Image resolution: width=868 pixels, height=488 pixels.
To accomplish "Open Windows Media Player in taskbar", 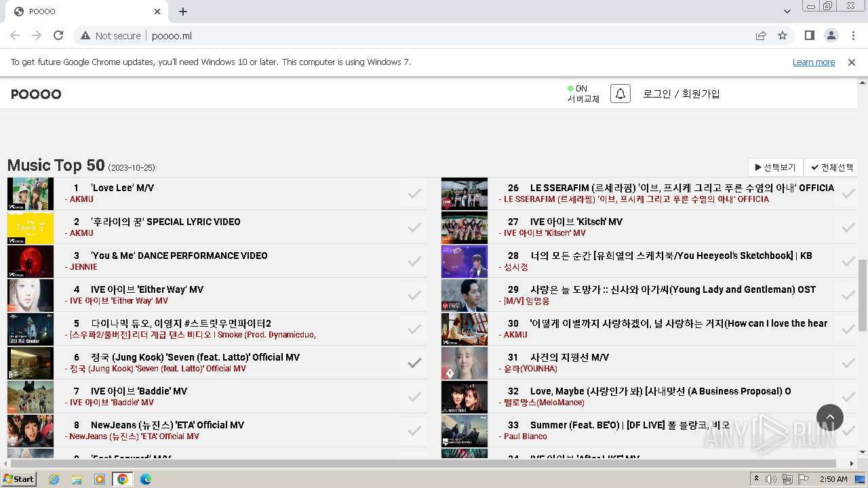I will click(x=100, y=479).
